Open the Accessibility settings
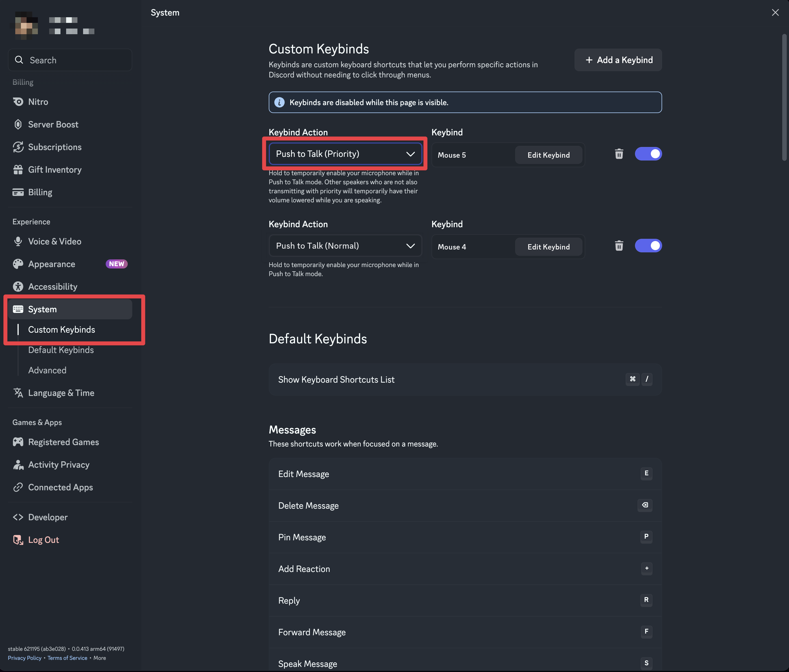 [x=70, y=286]
